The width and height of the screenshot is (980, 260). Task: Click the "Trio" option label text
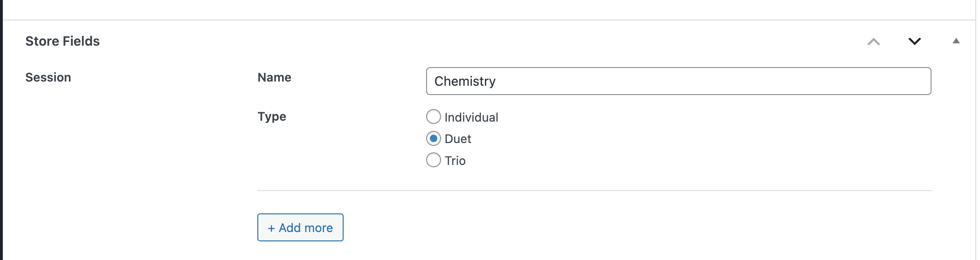(455, 161)
